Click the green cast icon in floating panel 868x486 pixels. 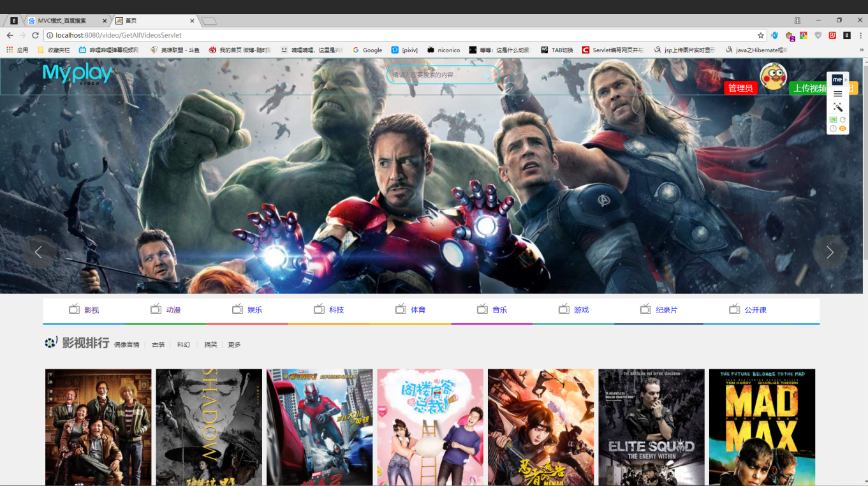[x=833, y=120]
